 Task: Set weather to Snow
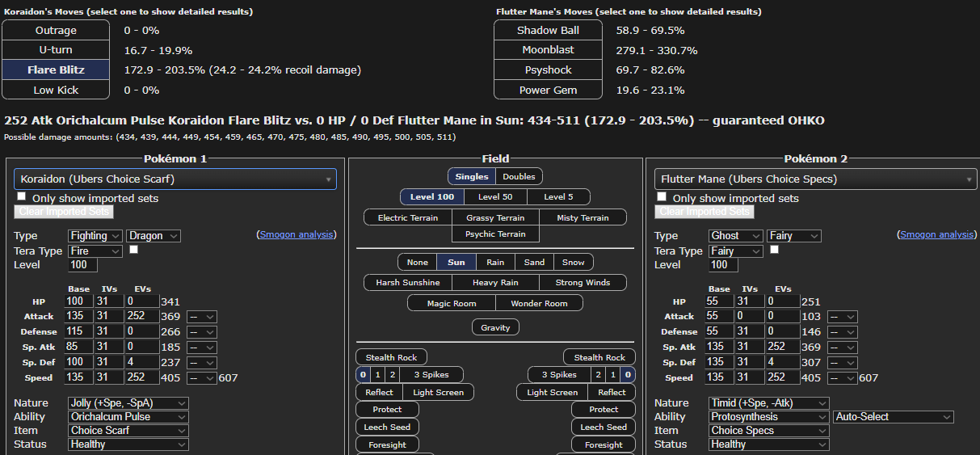point(574,262)
